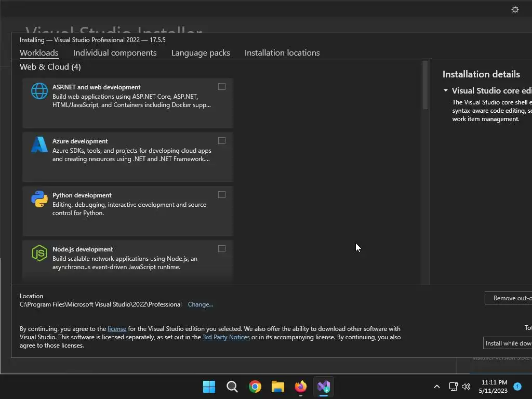Click the Node.js development title text

pyautogui.click(x=83, y=249)
